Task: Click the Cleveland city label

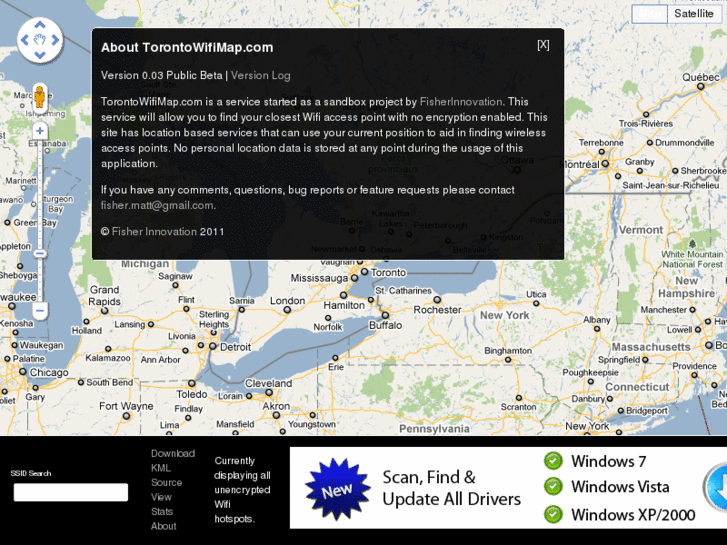Action: [268, 383]
